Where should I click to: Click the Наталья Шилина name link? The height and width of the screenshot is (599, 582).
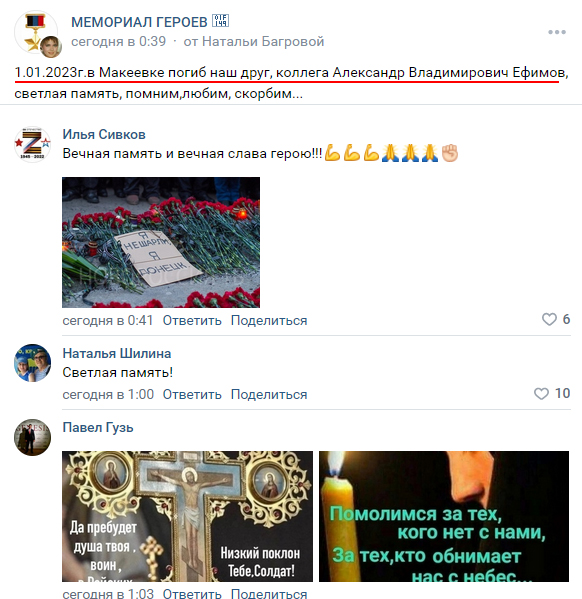(x=117, y=353)
